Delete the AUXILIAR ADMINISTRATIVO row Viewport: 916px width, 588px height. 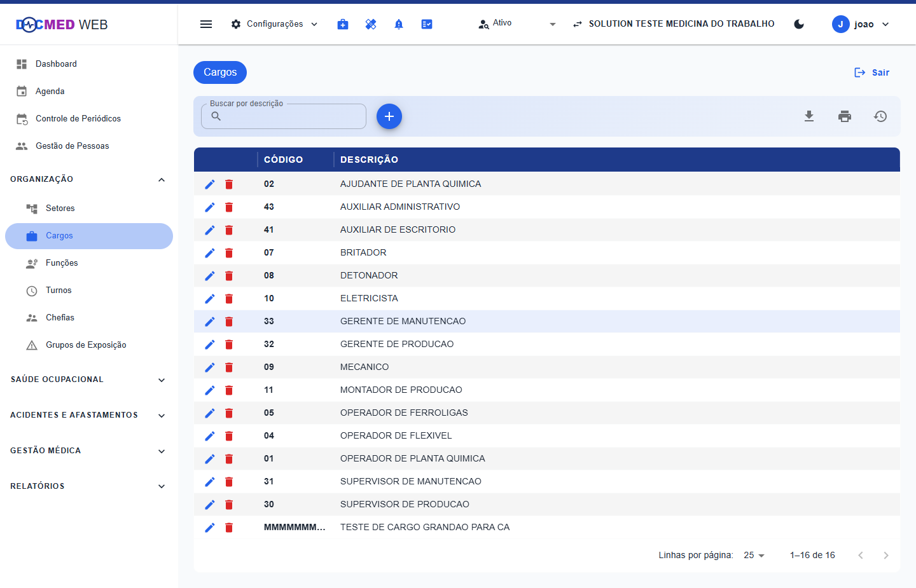click(229, 207)
